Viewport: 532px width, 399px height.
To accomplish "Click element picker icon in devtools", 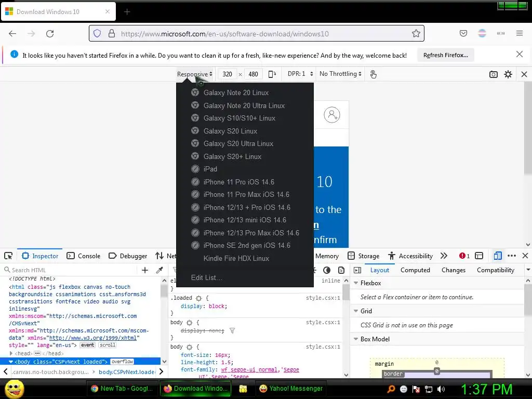I will (8, 256).
